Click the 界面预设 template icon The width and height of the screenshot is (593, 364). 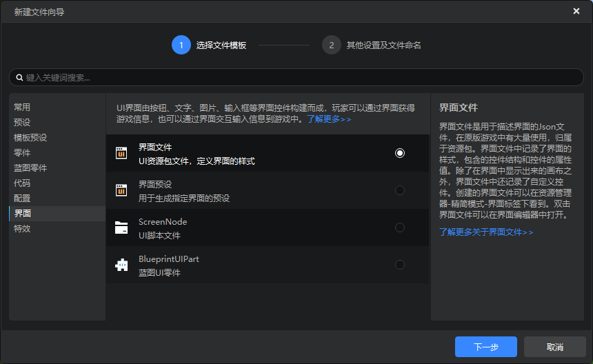coord(121,190)
